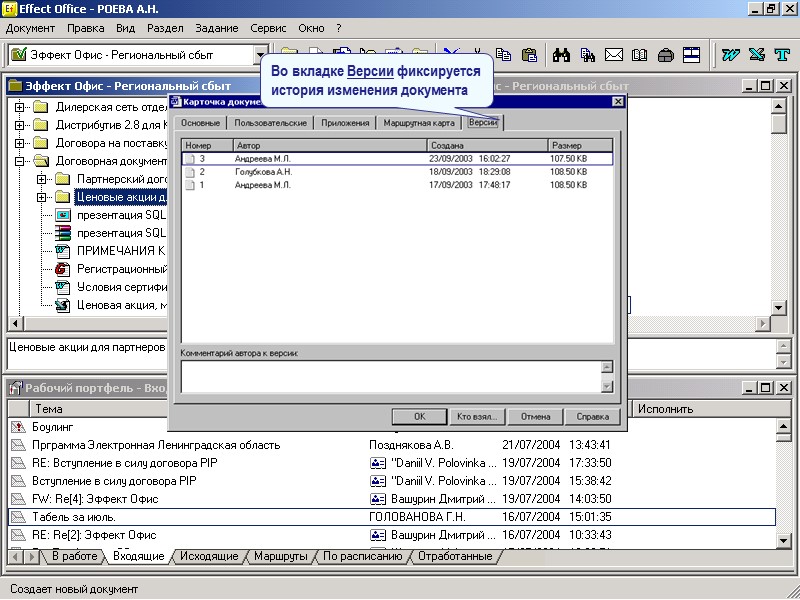This screenshot has width=800, height=600.
Task: Click tree window horizontal scrollbar left arrow
Action: (x=15, y=323)
